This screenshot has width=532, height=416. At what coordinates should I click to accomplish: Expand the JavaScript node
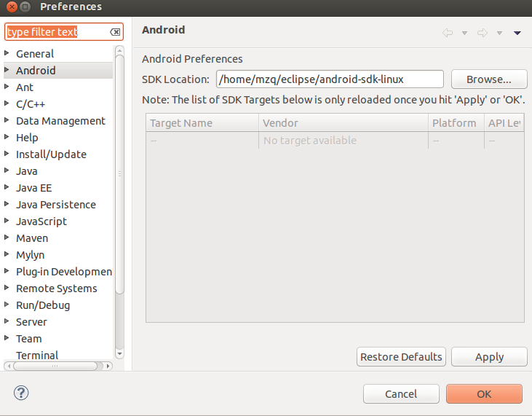click(7, 221)
